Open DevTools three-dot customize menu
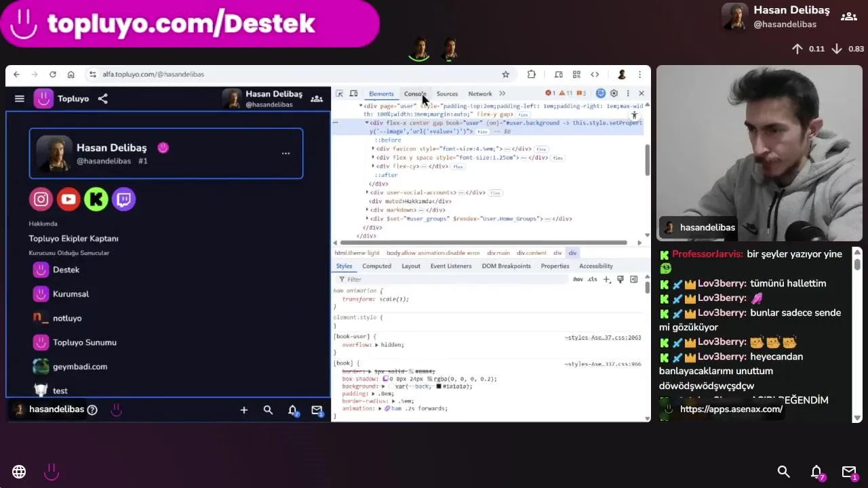868x488 pixels. pyautogui.click(x=628, y=94)
